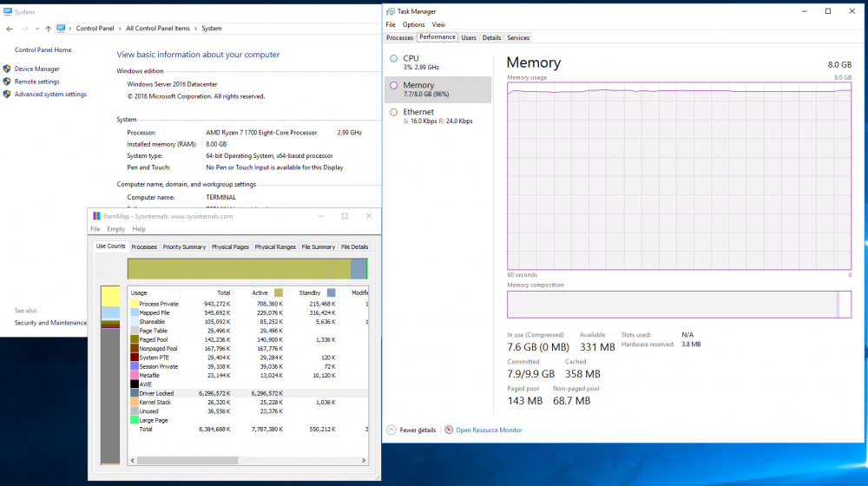Click the AWE black swatch

click(135, 384)
